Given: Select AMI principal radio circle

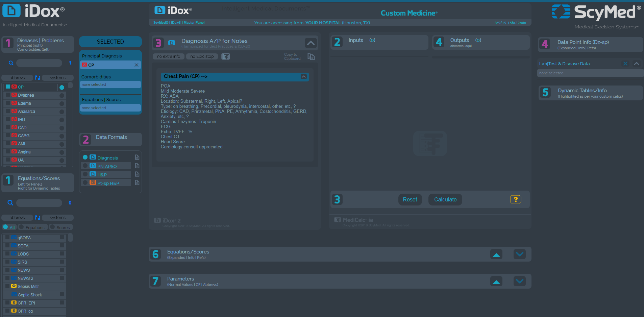Looking at the screenshot, I should [62, 144].
